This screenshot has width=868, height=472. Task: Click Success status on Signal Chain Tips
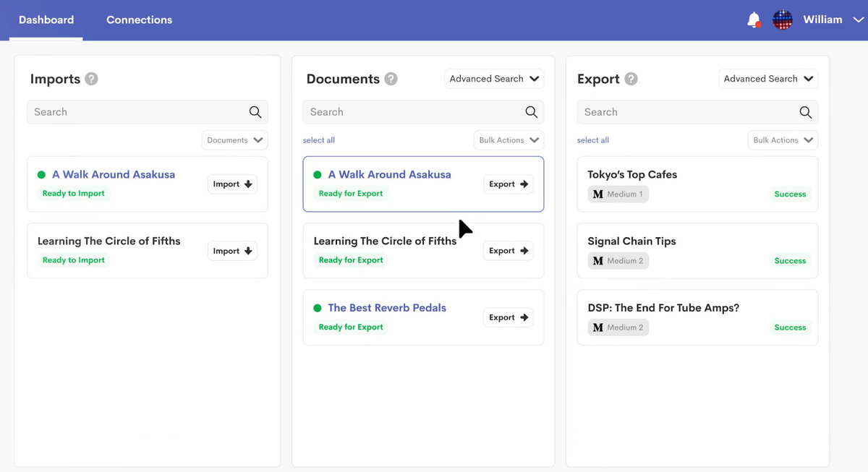tap(790, 261)
